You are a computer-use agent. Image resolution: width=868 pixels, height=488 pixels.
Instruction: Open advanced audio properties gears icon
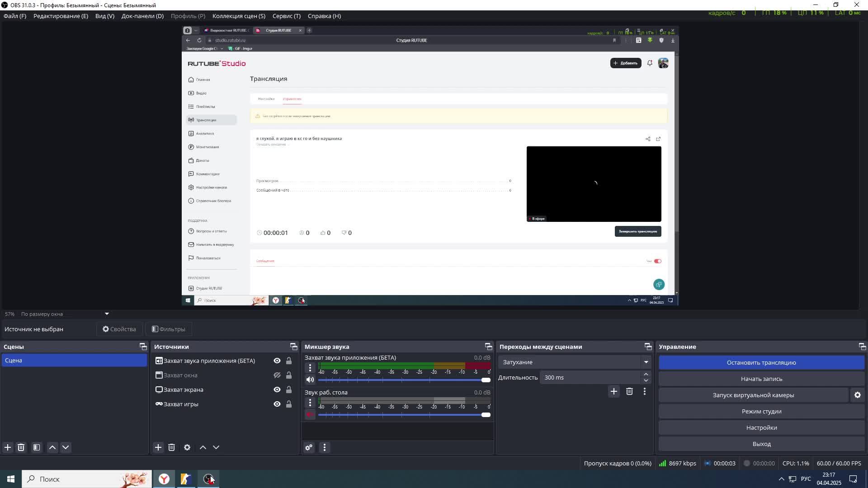[309, 447]
